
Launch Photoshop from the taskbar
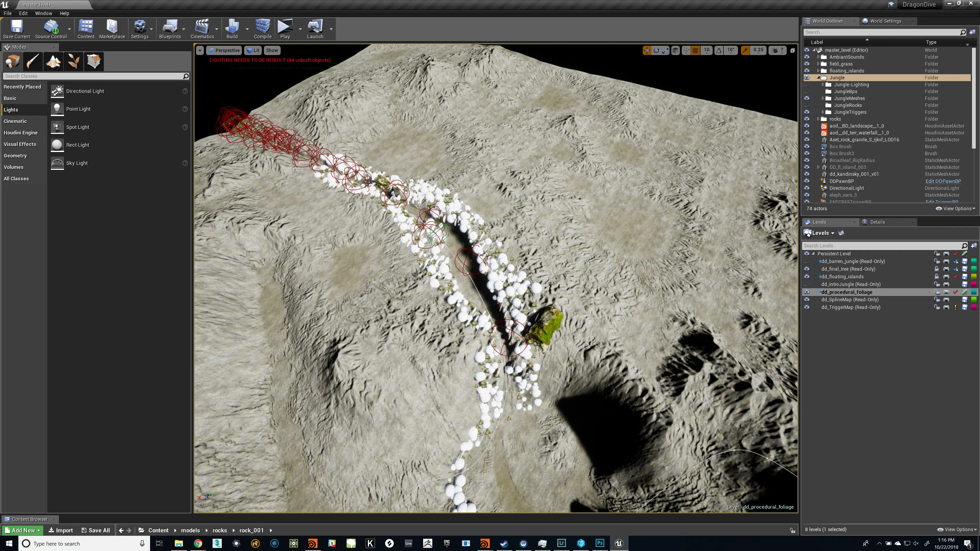click(x=599, y=543)
